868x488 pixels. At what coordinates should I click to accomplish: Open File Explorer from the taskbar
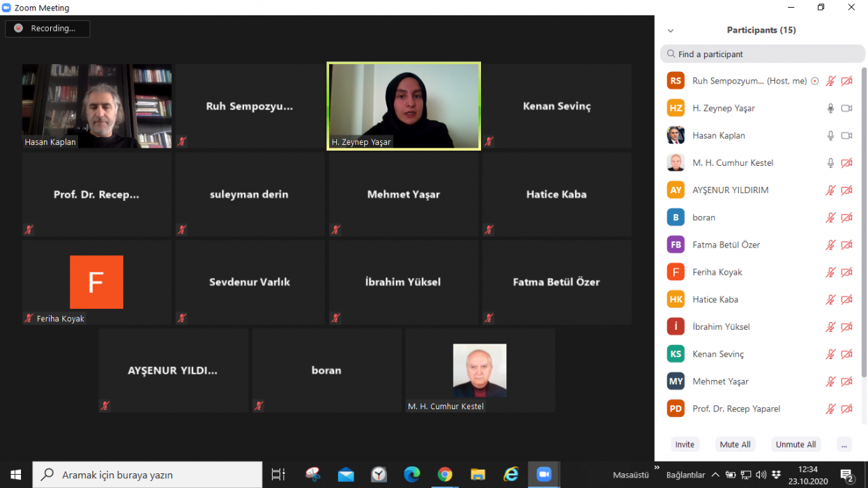coord(478,475)
